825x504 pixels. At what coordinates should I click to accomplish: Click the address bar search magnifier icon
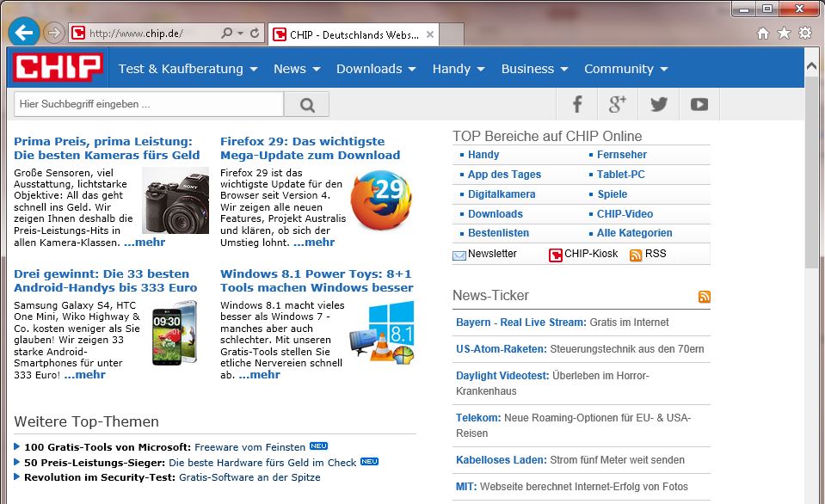(x=226, y=34)
